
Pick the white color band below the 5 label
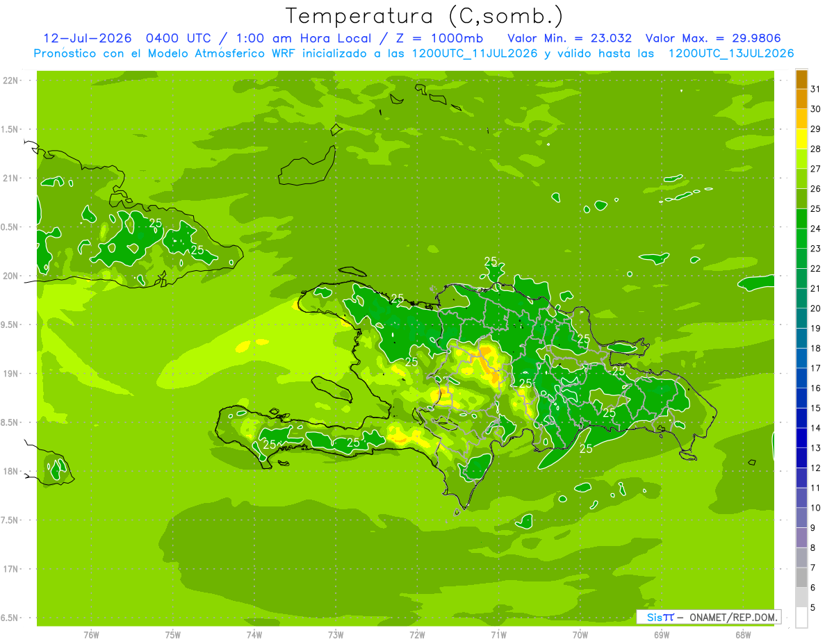tap(801, 618)
